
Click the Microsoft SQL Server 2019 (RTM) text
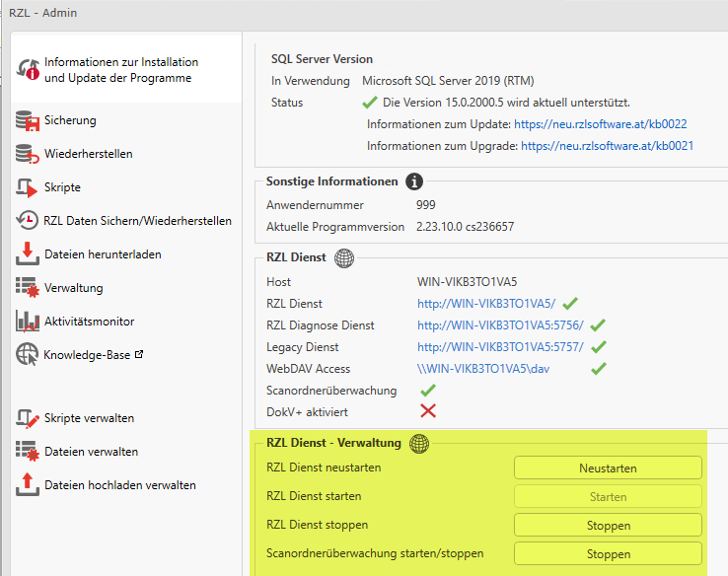(x=448, y=81)
